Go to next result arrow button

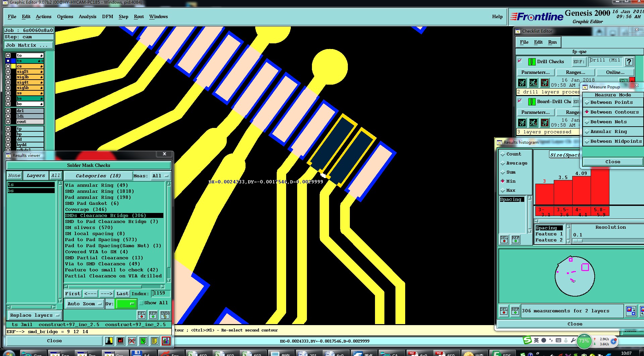pyautogui.click(x=107, y=294)
